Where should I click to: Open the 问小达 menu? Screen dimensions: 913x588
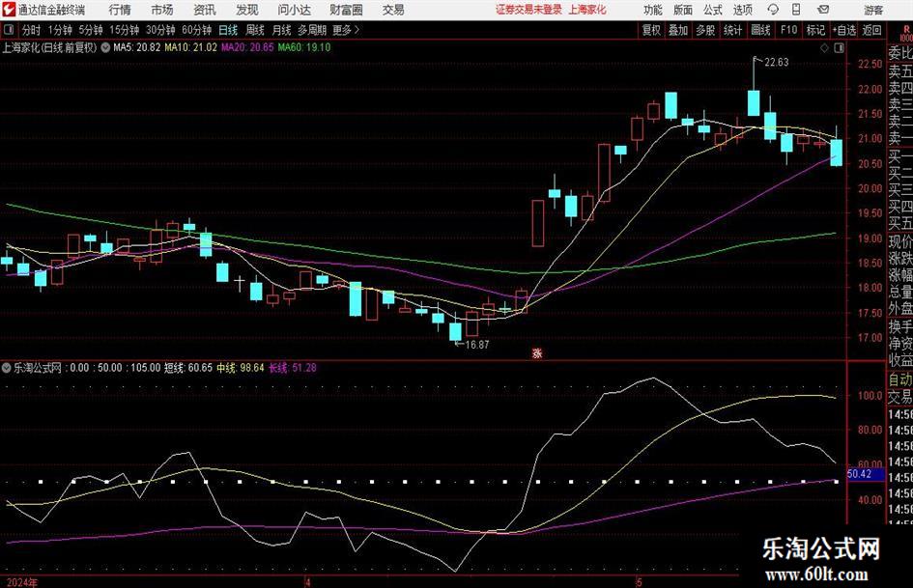click(x=294, y=10)
